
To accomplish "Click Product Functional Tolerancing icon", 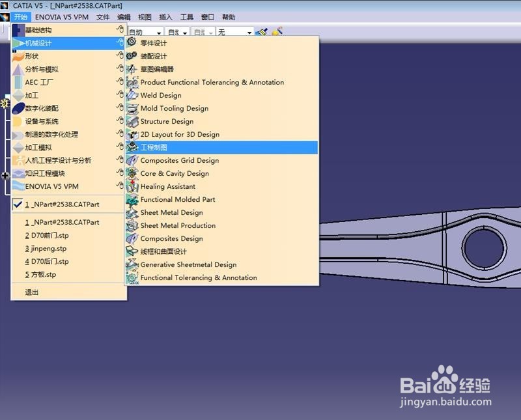I will [x=132, y=82].
